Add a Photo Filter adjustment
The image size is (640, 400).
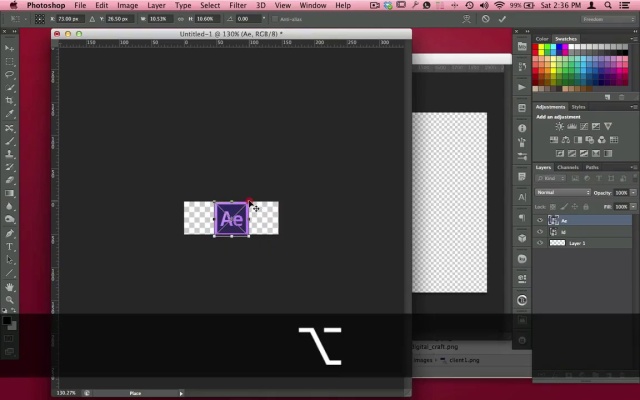[589, 140]
